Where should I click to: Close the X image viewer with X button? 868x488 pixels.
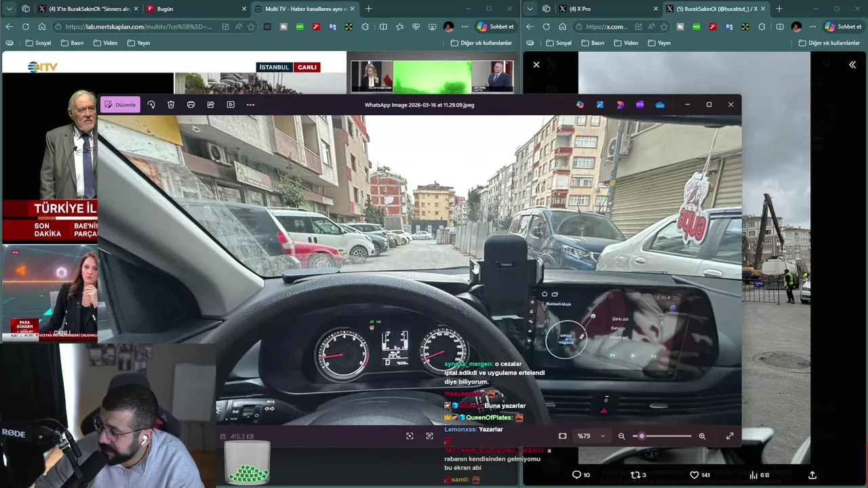(536, 64)
